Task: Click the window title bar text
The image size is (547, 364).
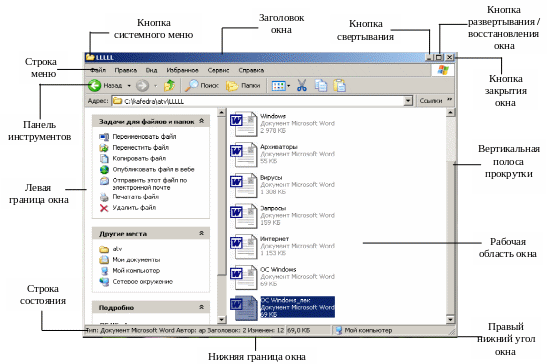Action: 105,57
